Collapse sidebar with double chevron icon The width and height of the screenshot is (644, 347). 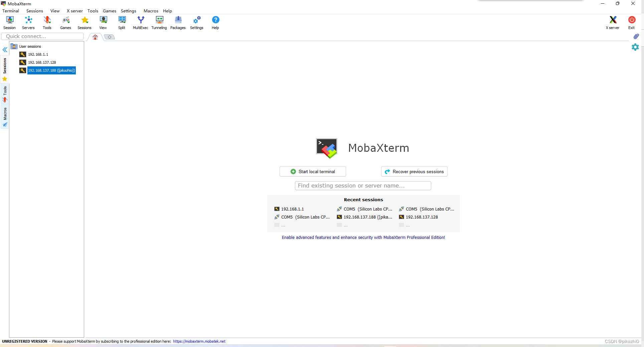click(5, 50)
